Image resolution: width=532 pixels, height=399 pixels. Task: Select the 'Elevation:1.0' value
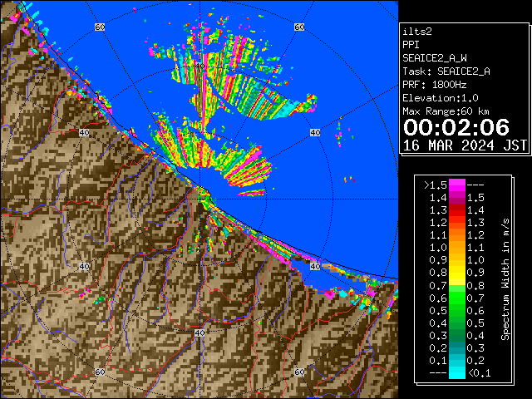coord(441,98)
